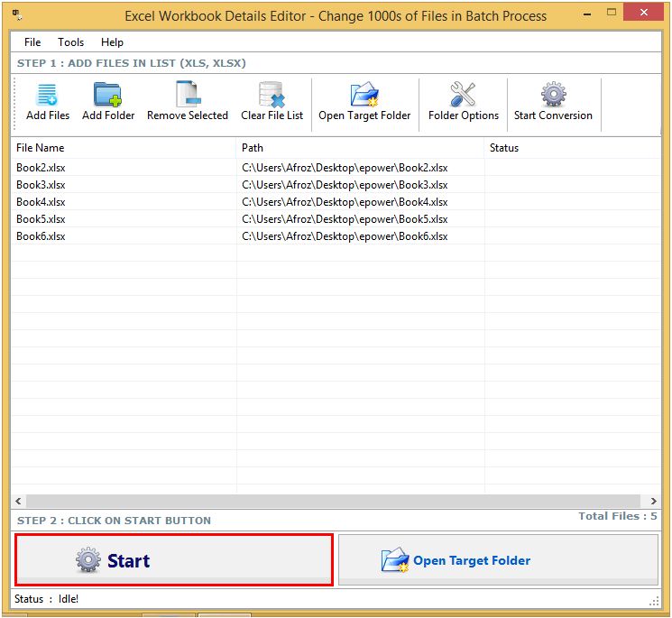Image resolution: width=672 pixels, height=618 pixels.
Task: Minimize the Excel Workbook Details Editor window
Action: 587,14
